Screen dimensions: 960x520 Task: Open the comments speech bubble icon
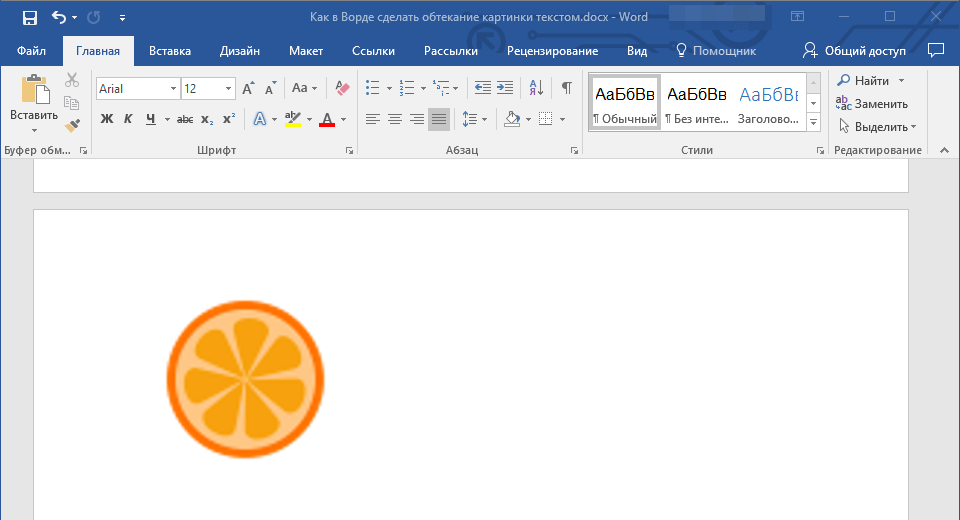(936, 50)
